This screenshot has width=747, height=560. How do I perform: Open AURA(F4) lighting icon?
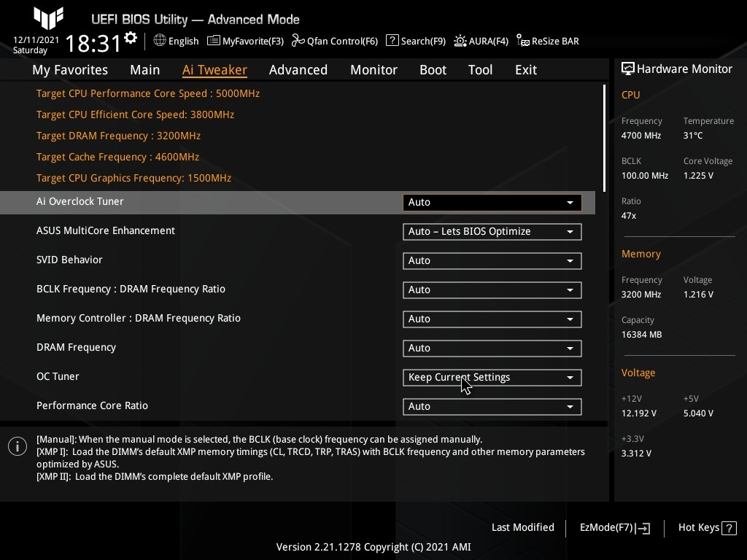(460, 41)
